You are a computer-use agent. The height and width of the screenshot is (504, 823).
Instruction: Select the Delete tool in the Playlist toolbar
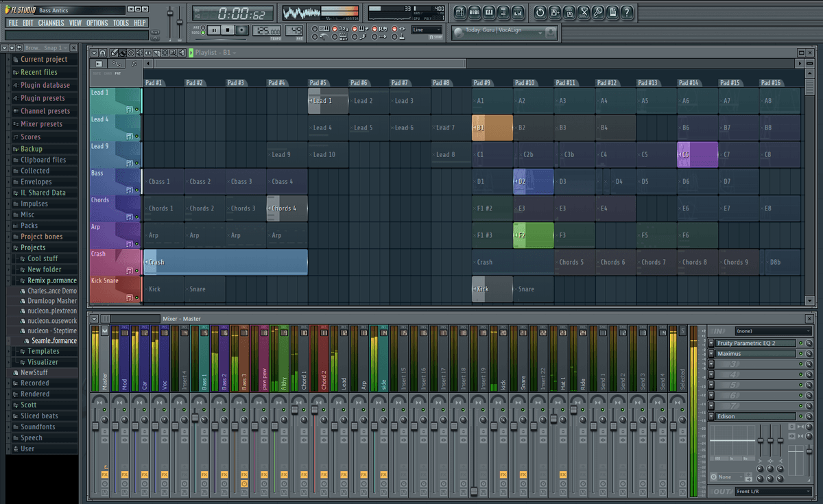click(x=131, y=53)
